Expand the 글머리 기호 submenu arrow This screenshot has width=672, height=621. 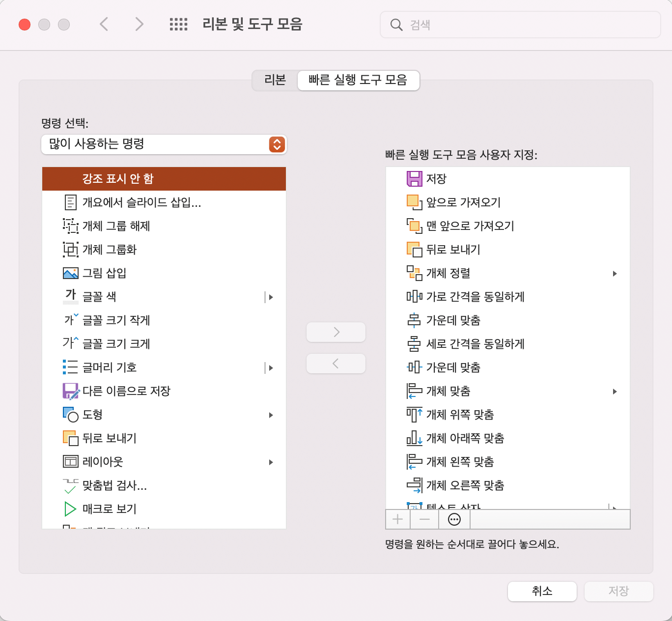coord(271,367)
